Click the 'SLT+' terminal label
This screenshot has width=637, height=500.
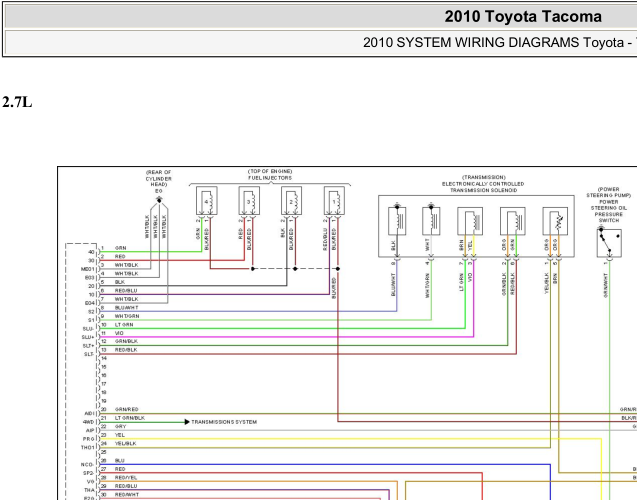(88, 346)
